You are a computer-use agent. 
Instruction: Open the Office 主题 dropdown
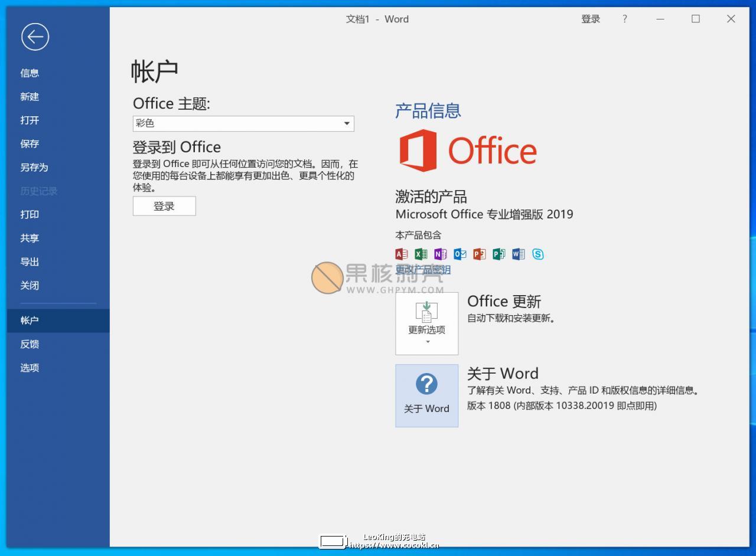(243, 123)
